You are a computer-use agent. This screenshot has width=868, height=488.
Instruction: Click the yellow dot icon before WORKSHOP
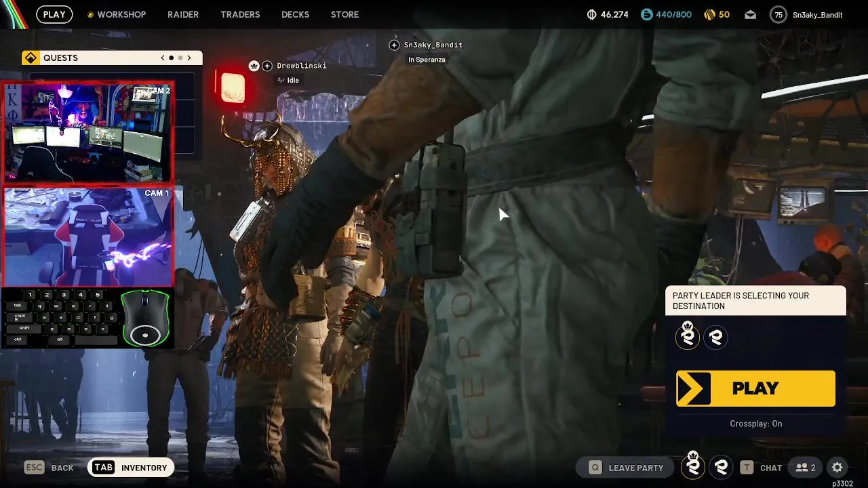click(90, 15)
